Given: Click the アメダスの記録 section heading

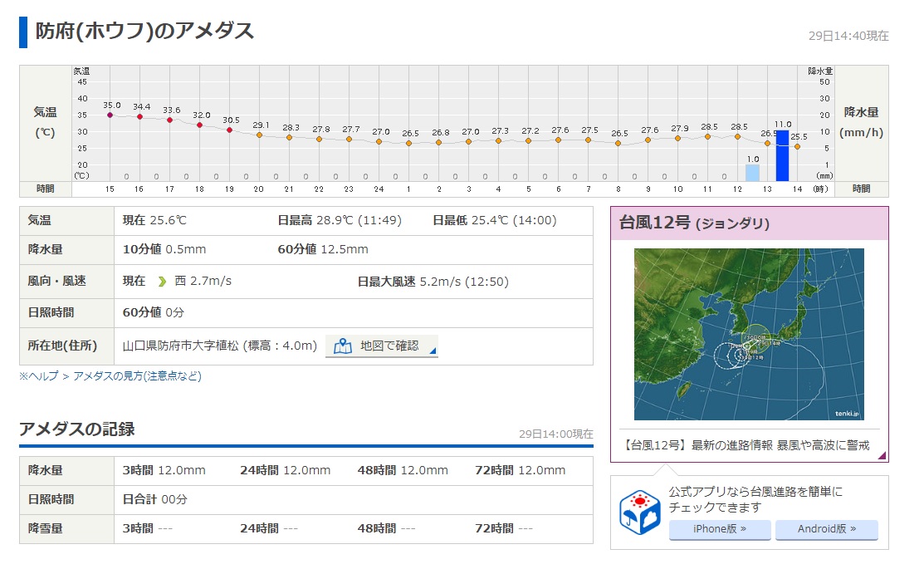Looking at the screenshot, I should (77, 429).
